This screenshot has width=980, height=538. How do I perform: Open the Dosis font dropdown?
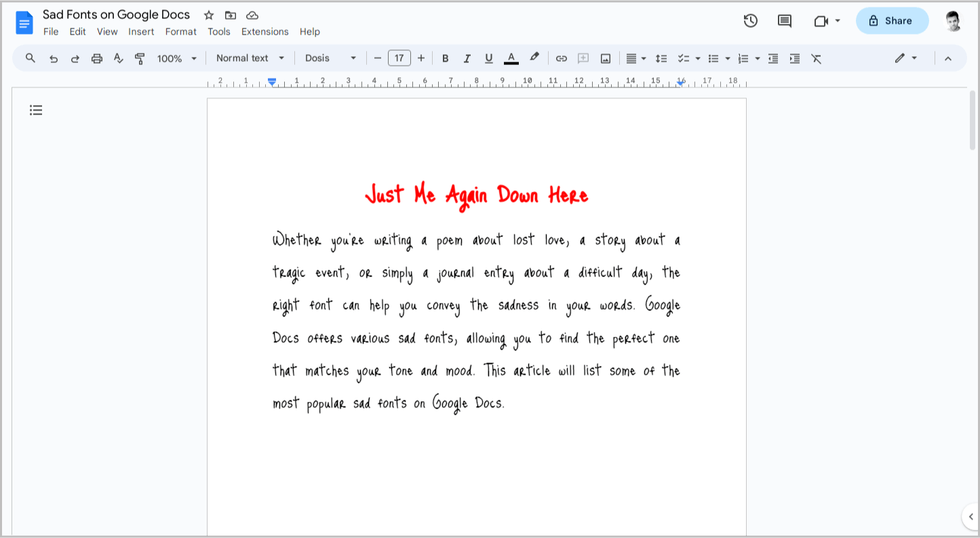pyautogui.click(x=330, y=58)
